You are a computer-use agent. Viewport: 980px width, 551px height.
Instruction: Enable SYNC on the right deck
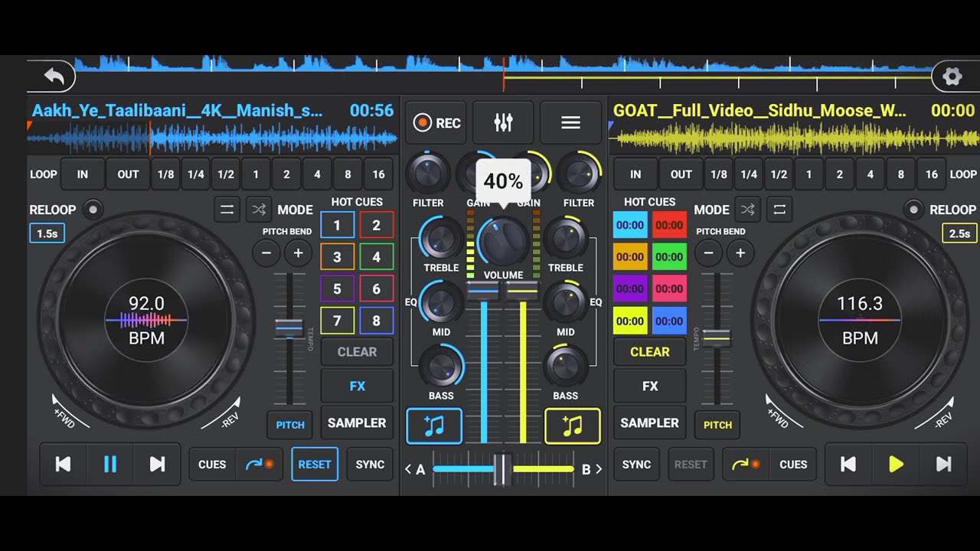pyautogui.click(x=636, y=464)
